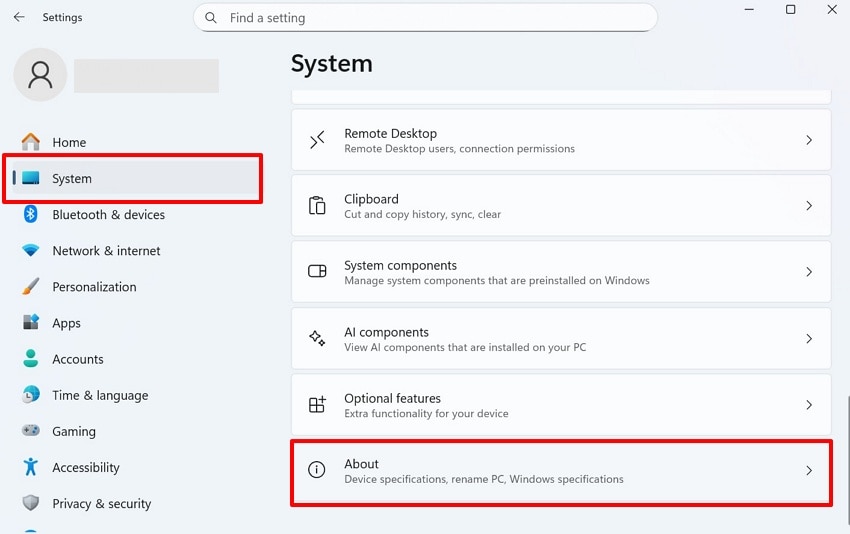Image resolution: width=850 pixels, height=534 pixels.
Task: Focus the Find a setting search box
Action: pyautogui.click(x=426, y=18)
